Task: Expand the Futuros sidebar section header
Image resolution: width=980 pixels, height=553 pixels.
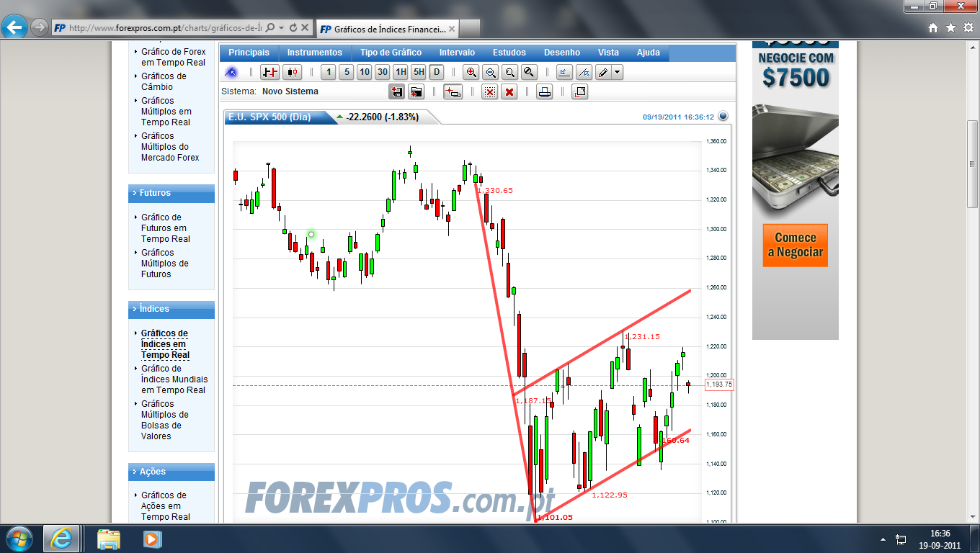Action: point(171,193)
